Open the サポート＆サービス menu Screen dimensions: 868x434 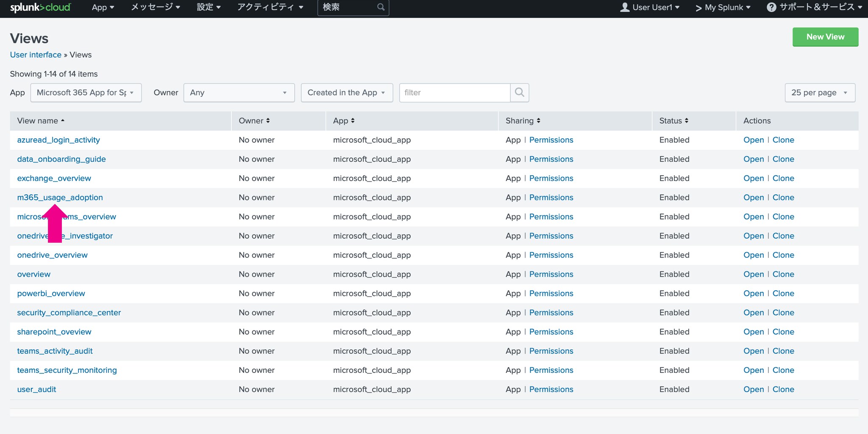[x=814, y=7]
